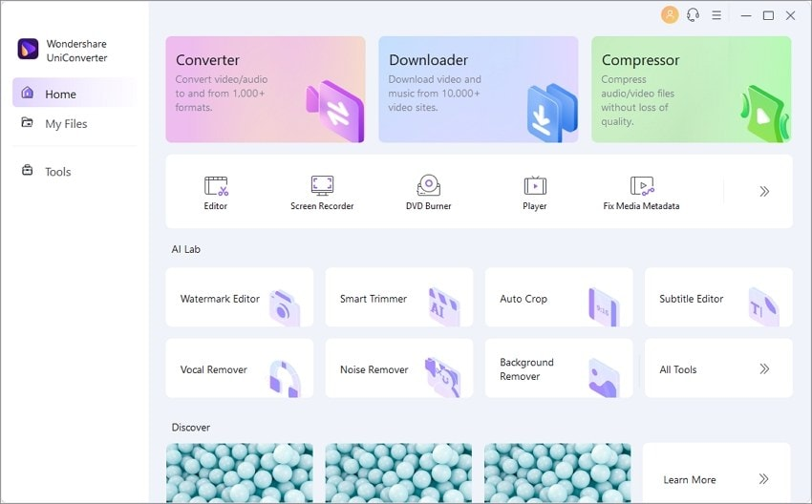Open the Noise Remover tool
The width and height of the screenshot is (812, 504).
(x=398, y=368)
